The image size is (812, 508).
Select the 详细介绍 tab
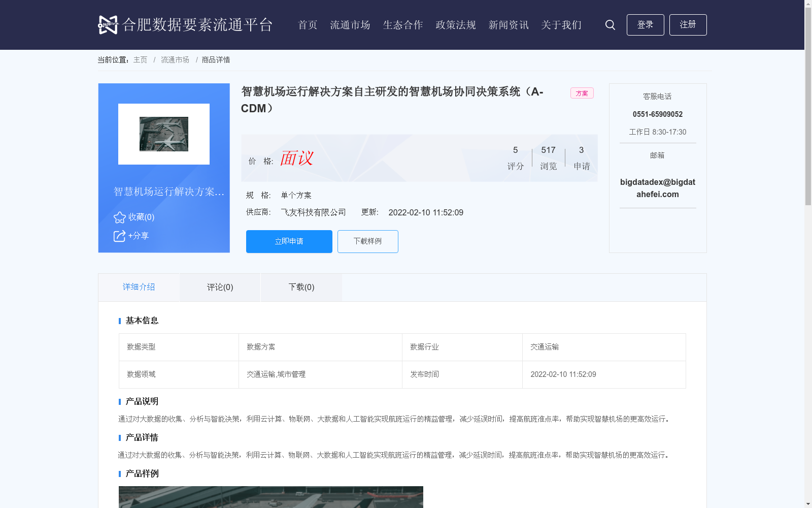click(x=139, y=287)
